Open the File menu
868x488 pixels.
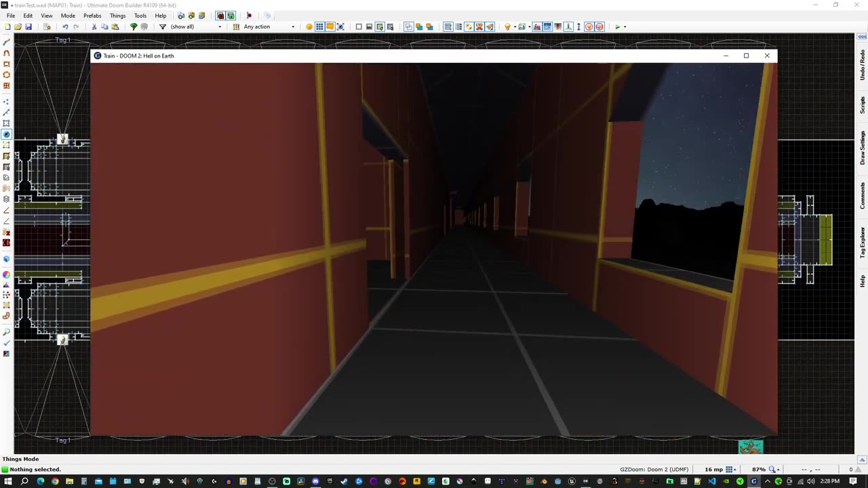click(x=11, y=16)
